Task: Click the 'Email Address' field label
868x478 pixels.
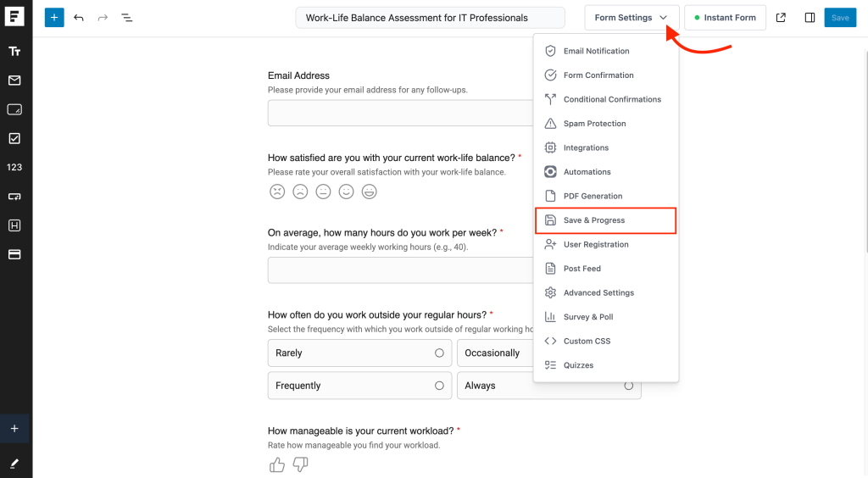Action: pos(298,75)
